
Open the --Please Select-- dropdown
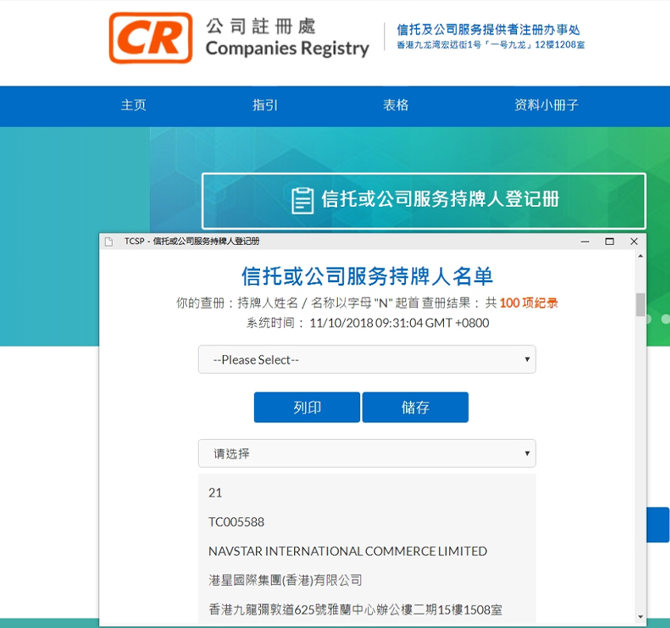pyautogui.click(x=366, y=360)
